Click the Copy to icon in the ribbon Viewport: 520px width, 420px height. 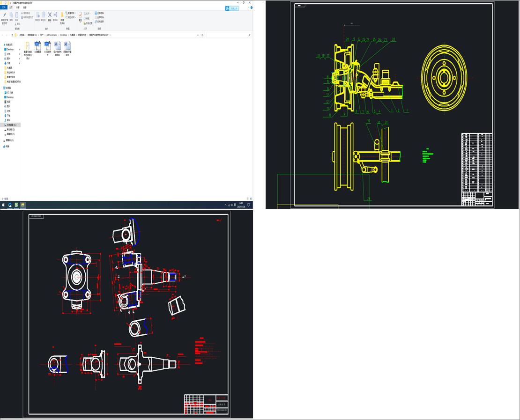(x=44, y=15)
